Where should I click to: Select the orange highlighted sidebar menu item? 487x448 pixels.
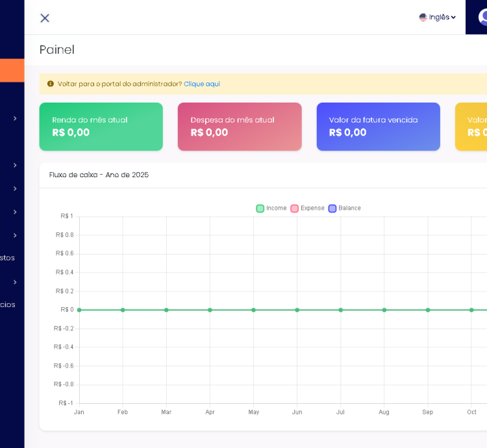pos(12,70)
